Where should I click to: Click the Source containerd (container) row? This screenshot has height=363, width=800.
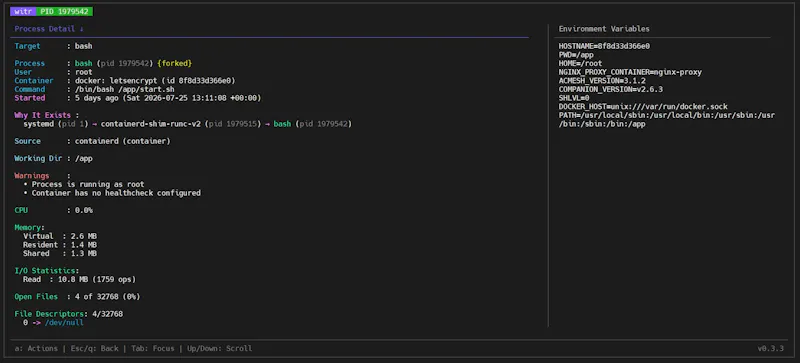pyautogui.click(x=92, y=141)
